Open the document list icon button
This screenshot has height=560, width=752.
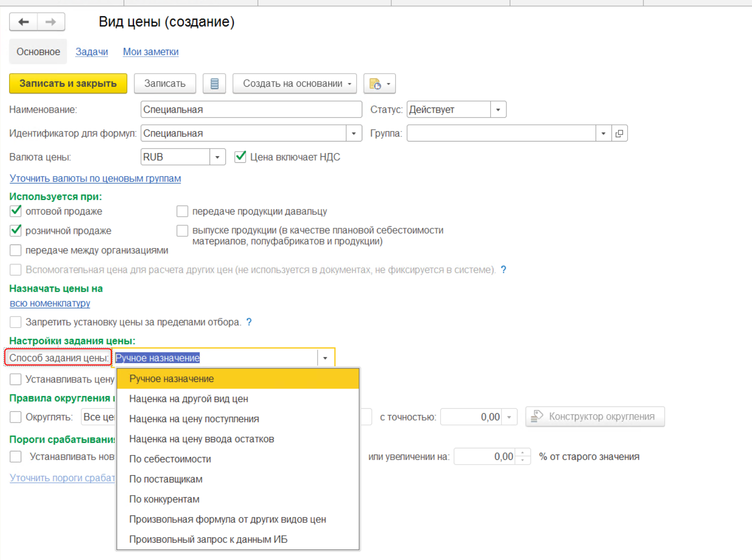pyautogui.click(x=214, y=84)
